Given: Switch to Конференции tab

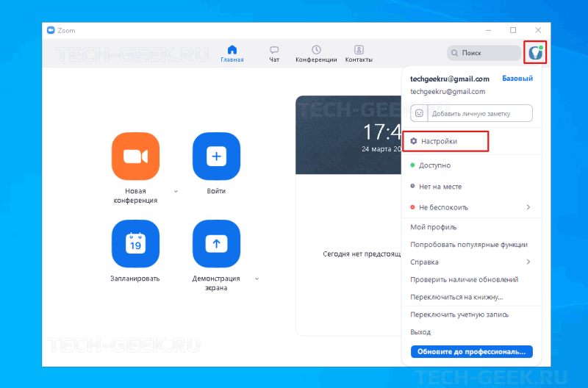Looking at the screenshot, I should point(316,54).
